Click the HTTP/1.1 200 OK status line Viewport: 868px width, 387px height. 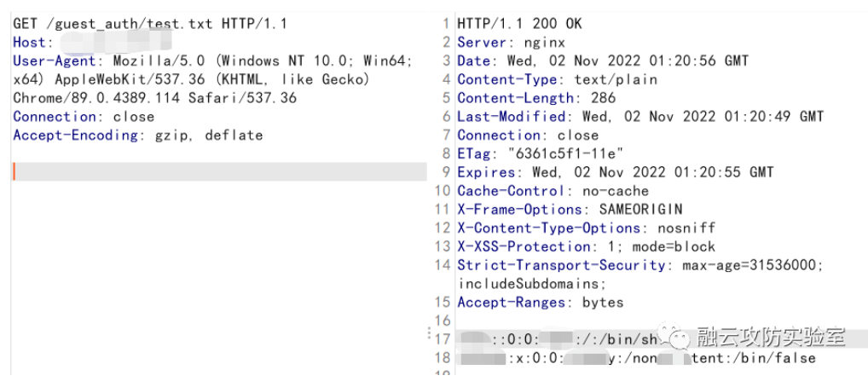coord(519,24)
